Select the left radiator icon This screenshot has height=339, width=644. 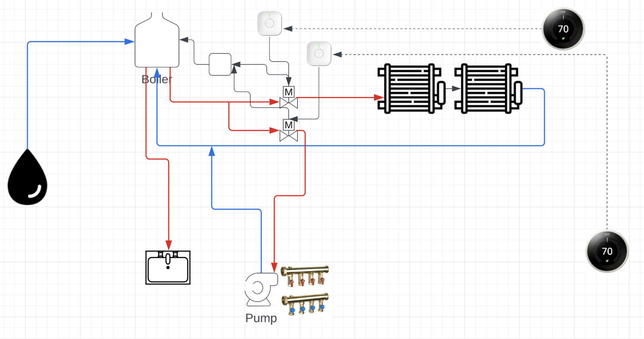[x=411, y=89]
